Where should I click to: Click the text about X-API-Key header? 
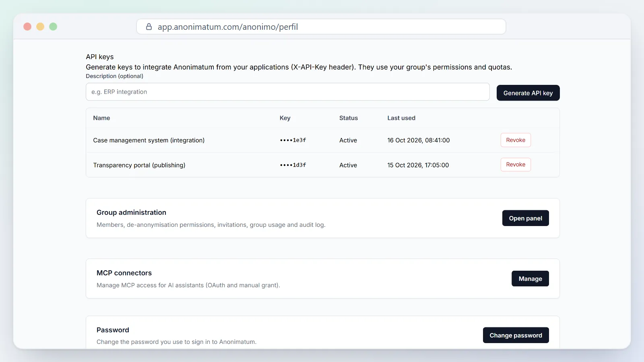[x=299, y=67]
